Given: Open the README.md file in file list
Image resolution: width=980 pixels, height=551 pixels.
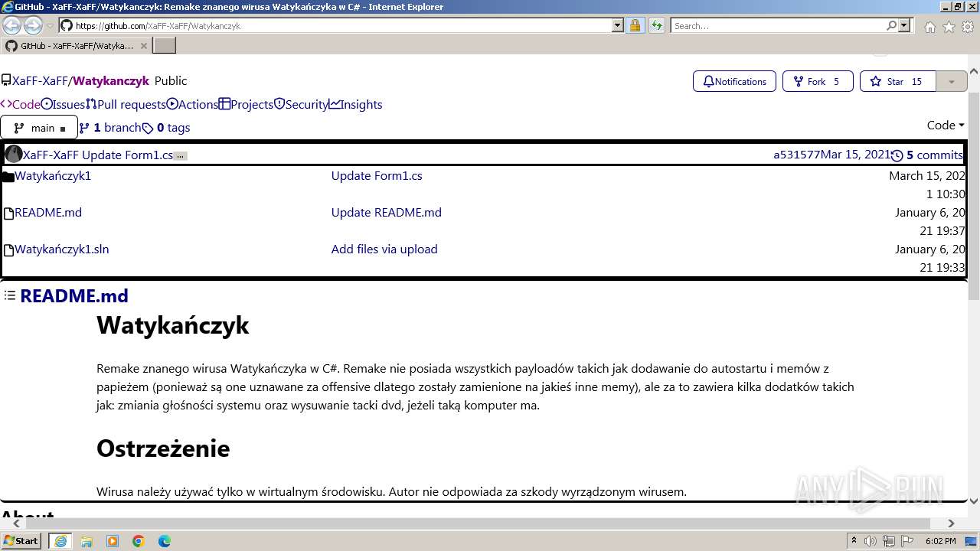Looking at the screenshot, I should click(x=48, y=213).
